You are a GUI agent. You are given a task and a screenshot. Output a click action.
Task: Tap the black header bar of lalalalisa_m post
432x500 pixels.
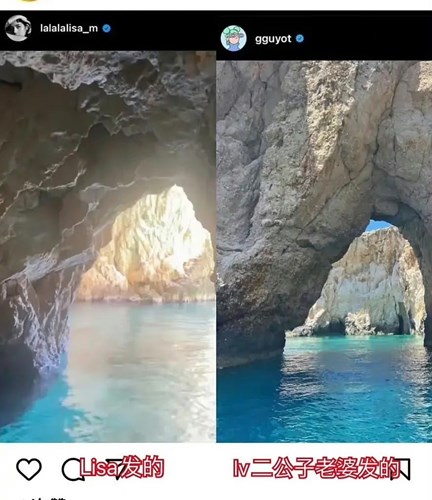tap(108, 31)
